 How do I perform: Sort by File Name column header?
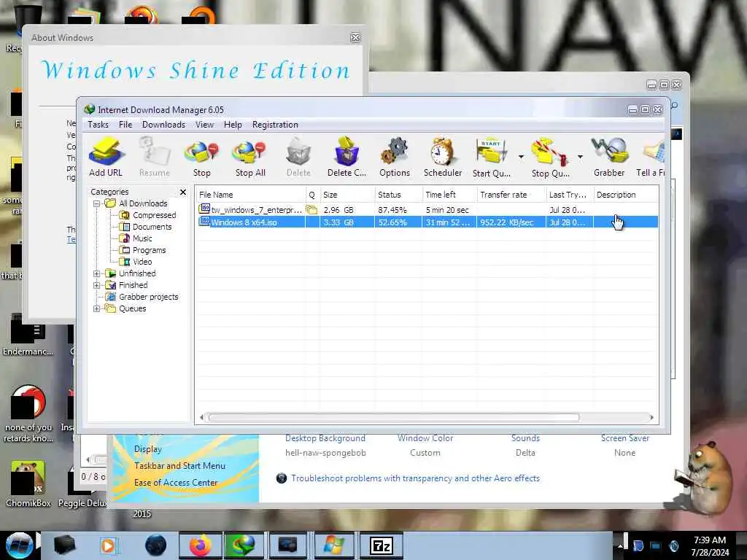[x=251, y=195]
